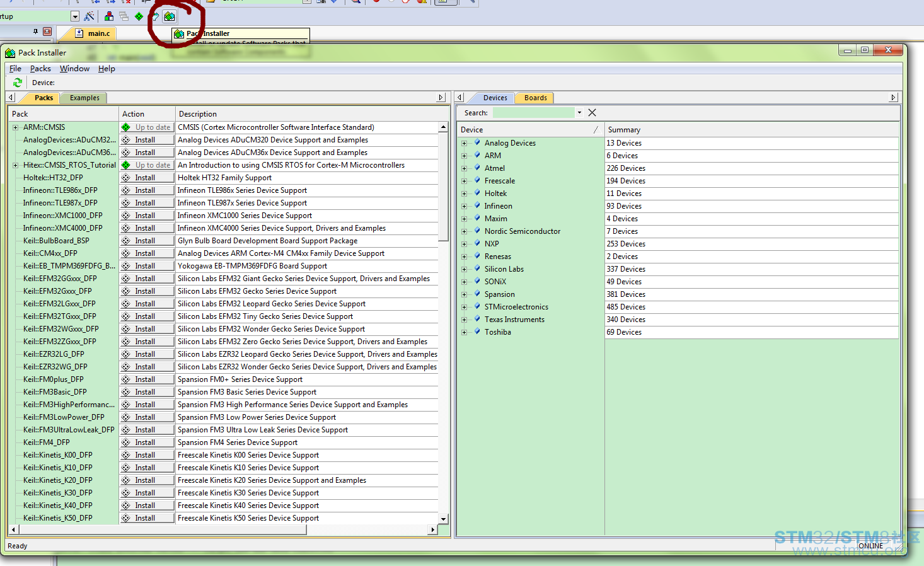
Task: Open the target selection dropdown in toolbar
Action: [75, 16]
